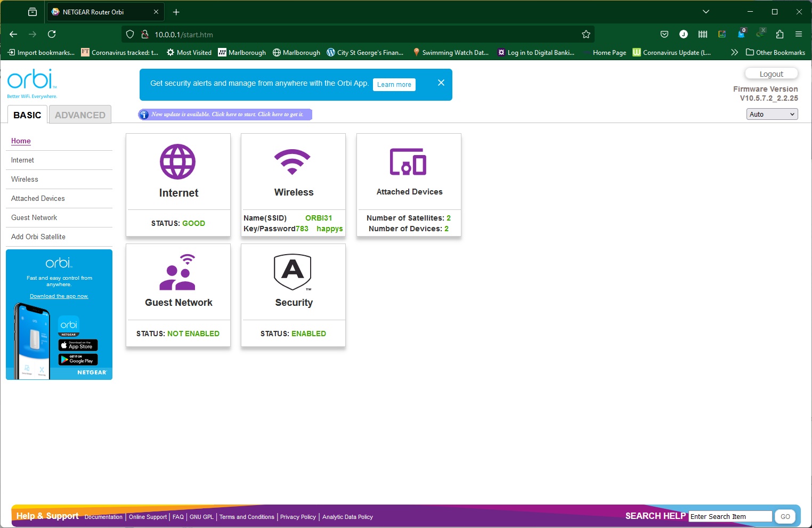The image size is (812, 528).
Task: Open the App Store download badge
Action: pyautogui.click(x=78, y=345)
